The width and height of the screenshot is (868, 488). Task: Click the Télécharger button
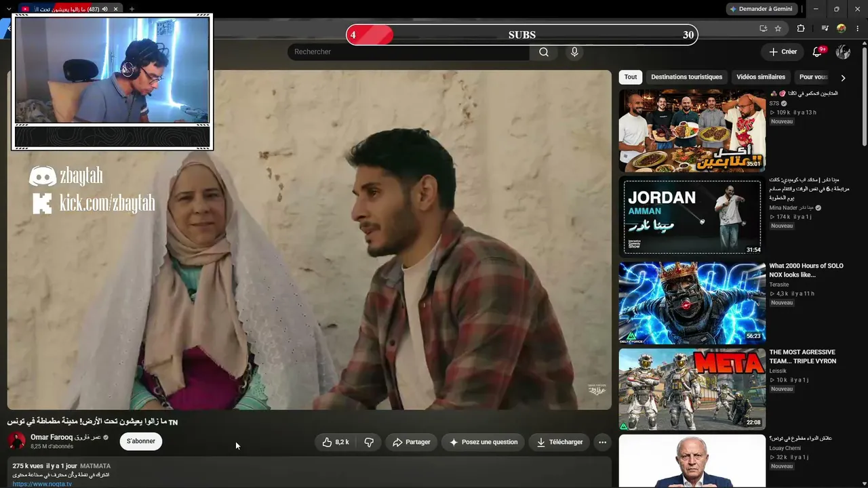click(559, 442)
